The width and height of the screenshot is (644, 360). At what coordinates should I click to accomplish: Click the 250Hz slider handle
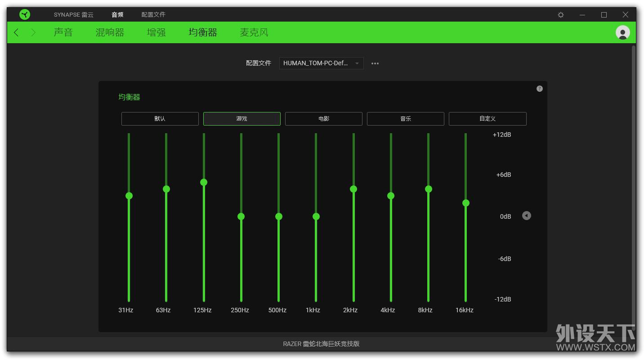(x=241, y=216)
